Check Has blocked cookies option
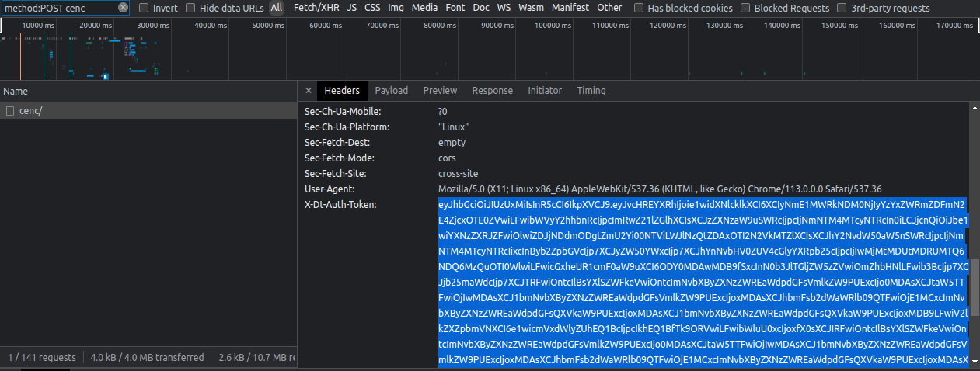The width and height of the screenshot is (980, 371). click(x=639, y=9)
